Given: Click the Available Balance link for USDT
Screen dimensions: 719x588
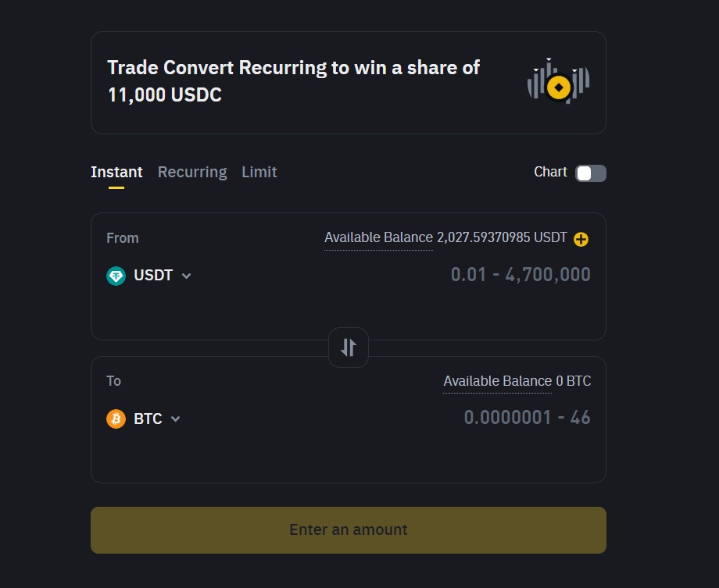Looking at the screenshot, I should tap(378, 237).
